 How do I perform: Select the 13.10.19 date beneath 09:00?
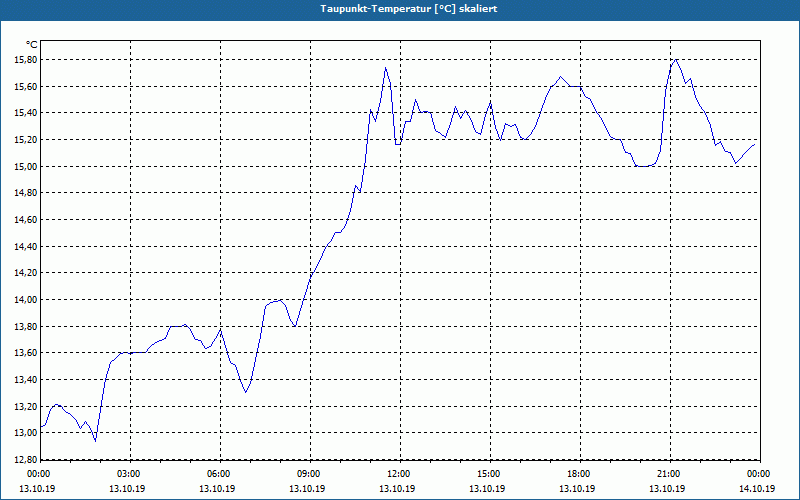pyautogui.click(x=307, y=488)
